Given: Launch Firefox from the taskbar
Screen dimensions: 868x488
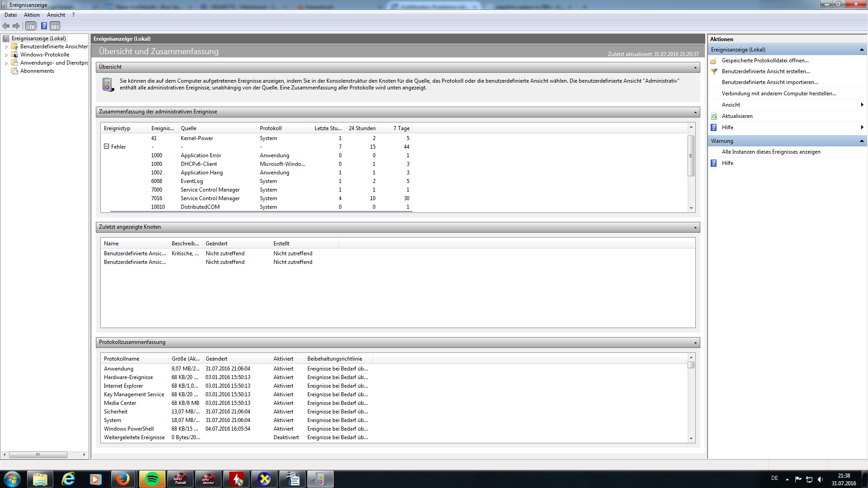Looking at the screenshot, I should point(123,479).
